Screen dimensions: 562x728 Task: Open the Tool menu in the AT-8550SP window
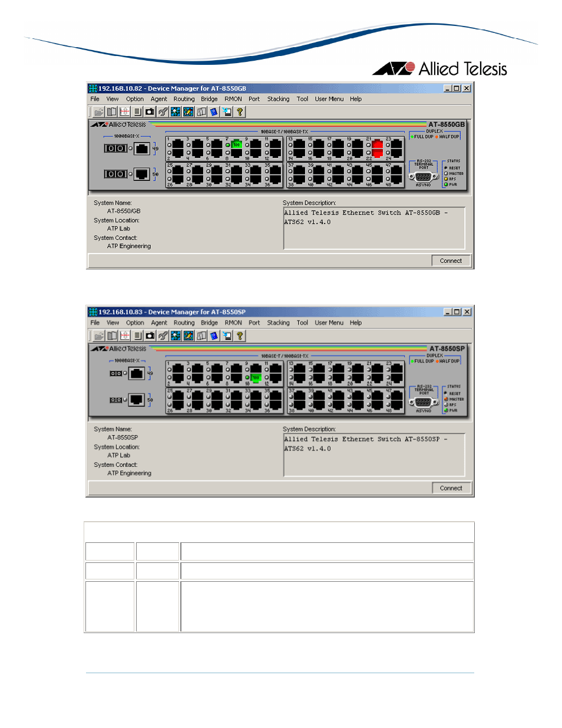(302, 323)
